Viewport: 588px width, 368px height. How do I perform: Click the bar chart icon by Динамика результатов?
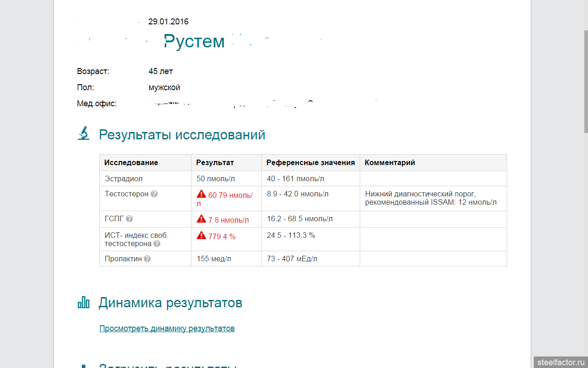pos(84,302)
